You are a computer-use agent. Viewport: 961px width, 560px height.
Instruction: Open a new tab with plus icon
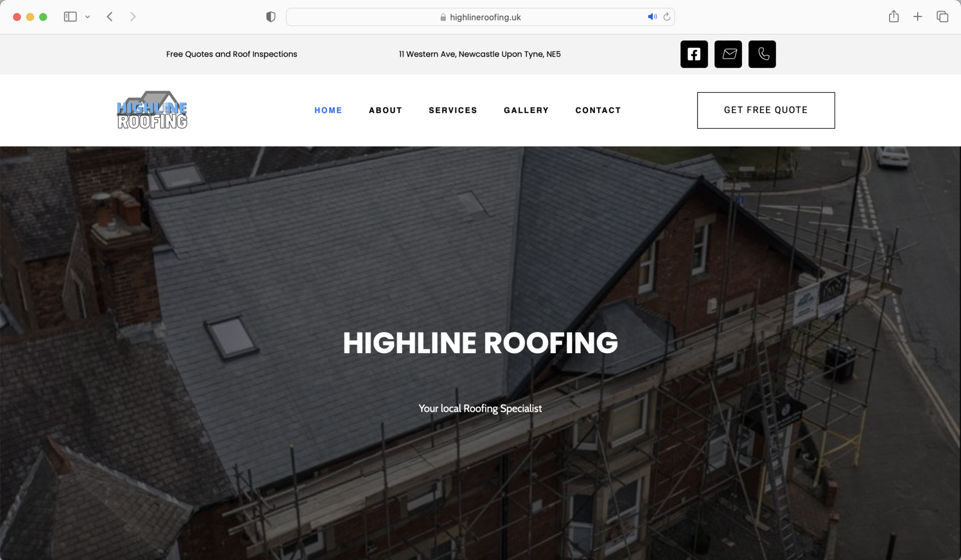917,17
